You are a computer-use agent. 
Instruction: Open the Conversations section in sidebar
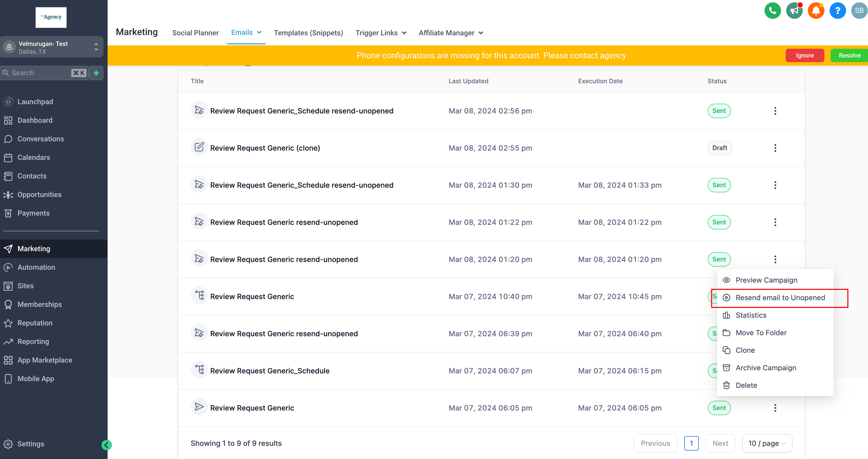click(41, 139)
